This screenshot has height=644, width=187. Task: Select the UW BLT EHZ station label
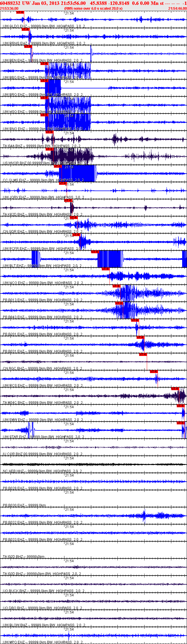click(42, 266)
